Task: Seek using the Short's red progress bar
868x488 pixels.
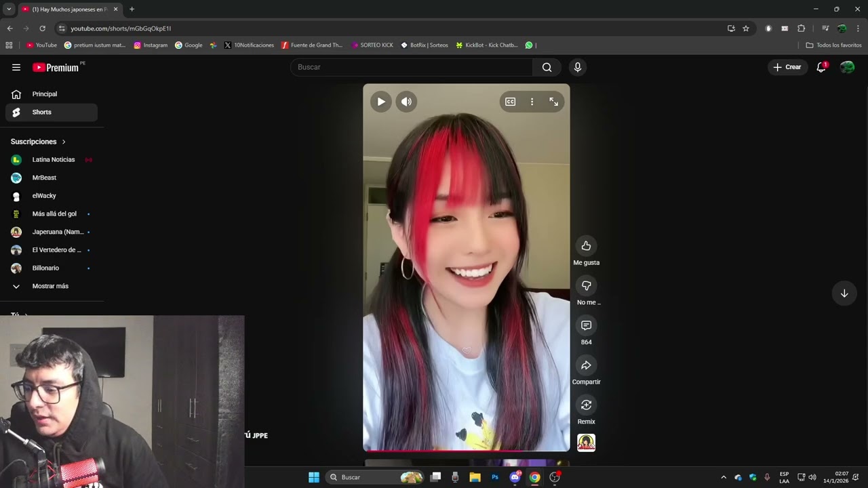Action: click(467, 451)
